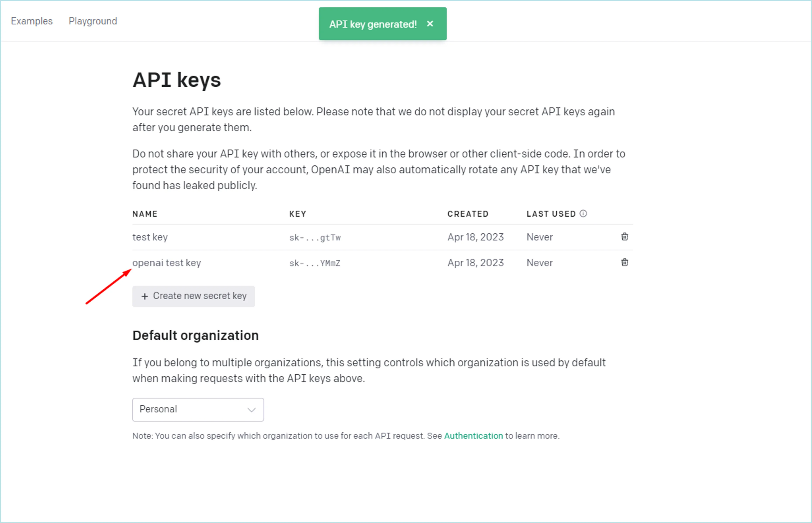
Task: Follow the Authentication link
Action: pyautogui.click(x=473, y=436)
